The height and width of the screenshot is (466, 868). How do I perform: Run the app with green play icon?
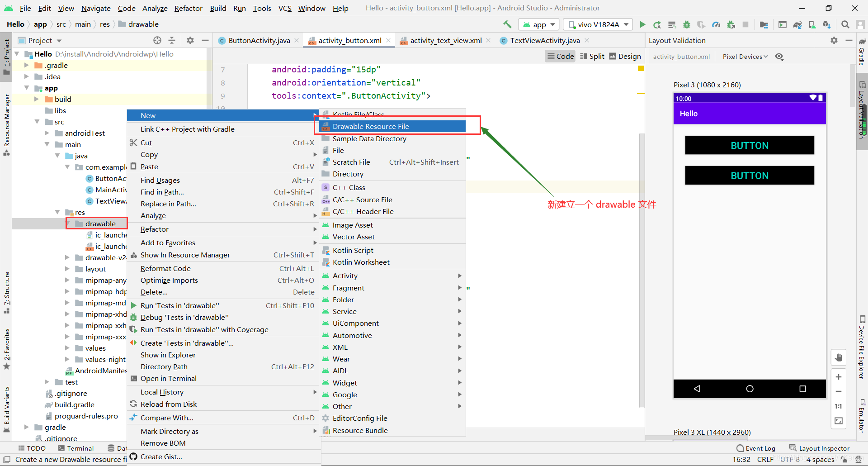(x=642, y=24)
